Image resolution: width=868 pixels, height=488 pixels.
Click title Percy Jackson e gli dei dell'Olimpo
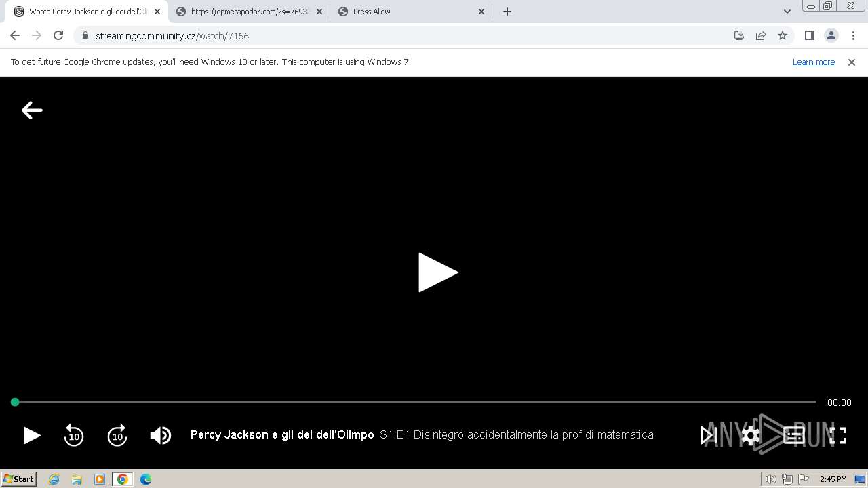(x=282, y=434)
